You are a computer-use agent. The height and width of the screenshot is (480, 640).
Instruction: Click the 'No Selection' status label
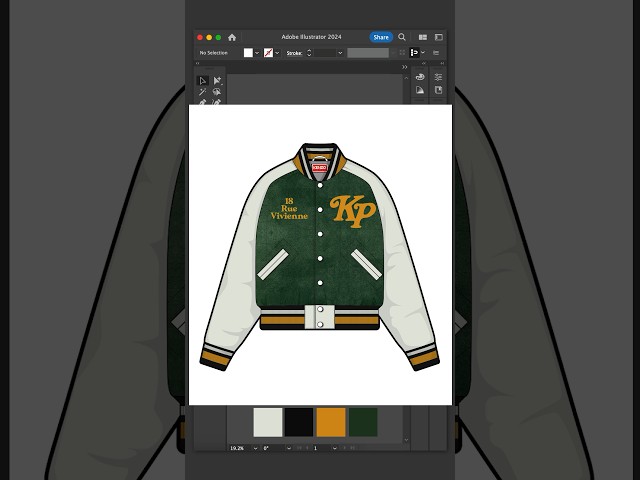[213, 53]
